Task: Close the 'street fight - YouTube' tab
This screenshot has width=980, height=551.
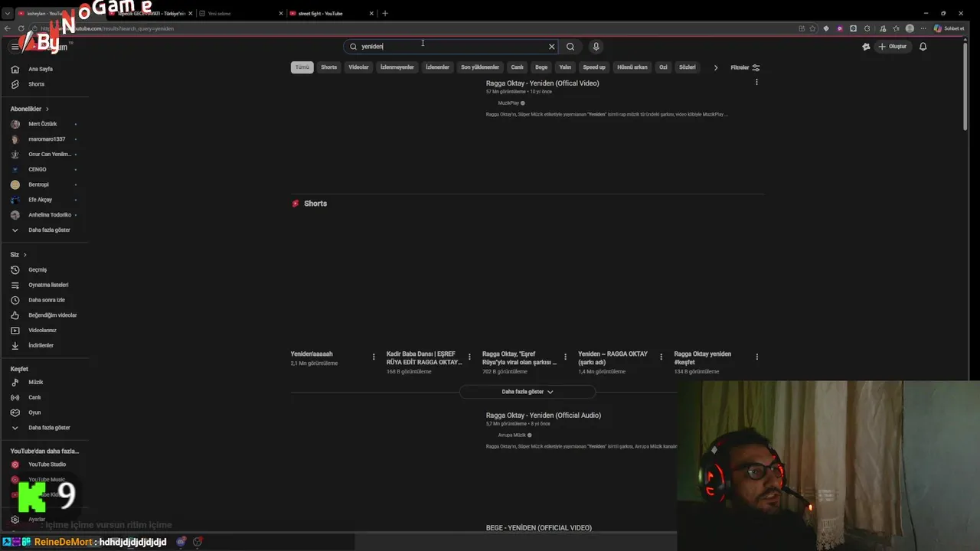Action: point(372,13)
